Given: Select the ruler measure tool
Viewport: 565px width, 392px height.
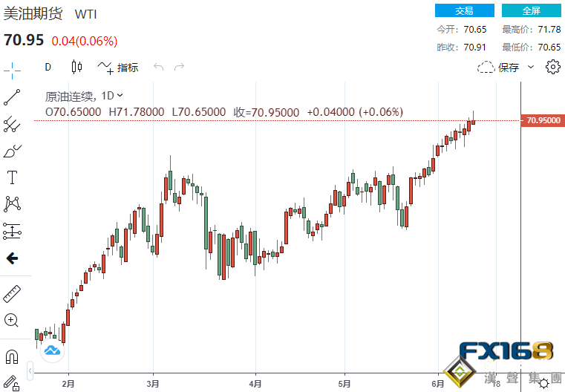Looking at the screenshot, I should 13,293.
